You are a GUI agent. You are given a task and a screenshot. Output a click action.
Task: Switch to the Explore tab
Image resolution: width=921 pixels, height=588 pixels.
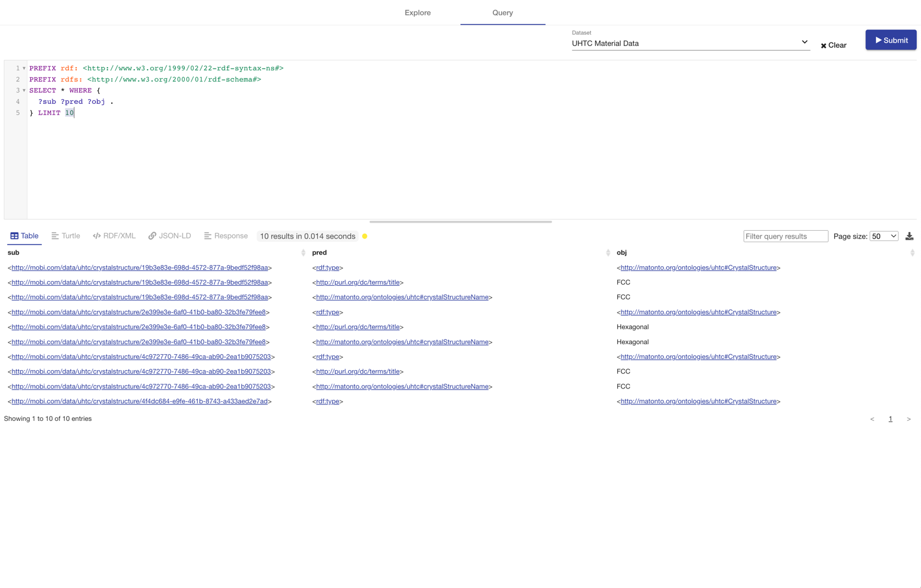[x=418, y=12]
